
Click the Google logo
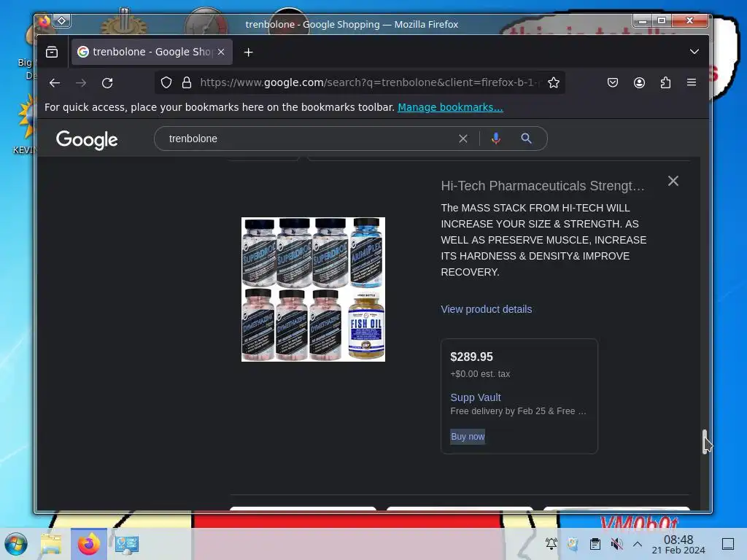[x=87, y=139]
